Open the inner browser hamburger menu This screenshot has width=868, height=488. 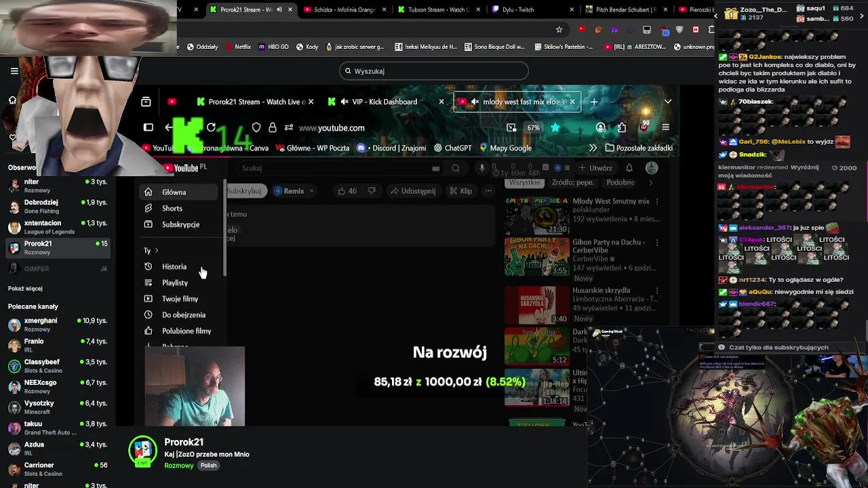[x=665, y=127]
